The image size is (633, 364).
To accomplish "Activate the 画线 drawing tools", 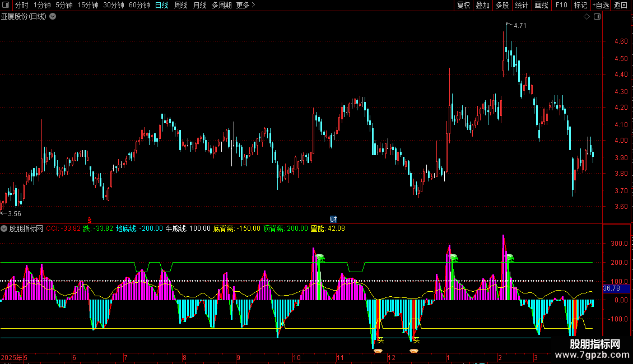I will tap(541, 5).
